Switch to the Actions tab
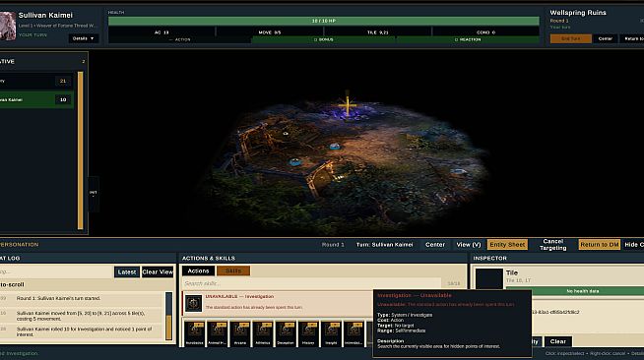The width and height of the screenshot is (644, 360). coord(198,271)
